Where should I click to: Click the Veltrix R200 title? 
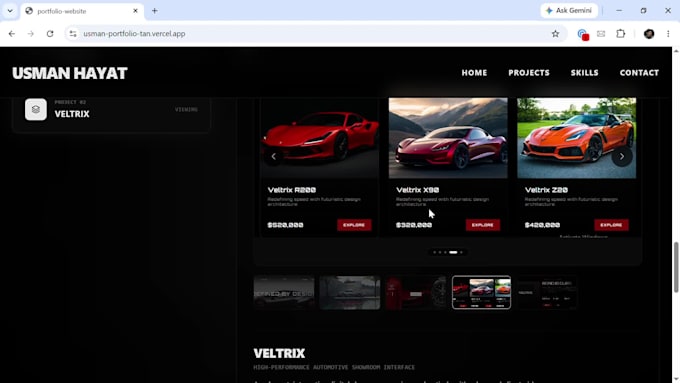(291, 190)
